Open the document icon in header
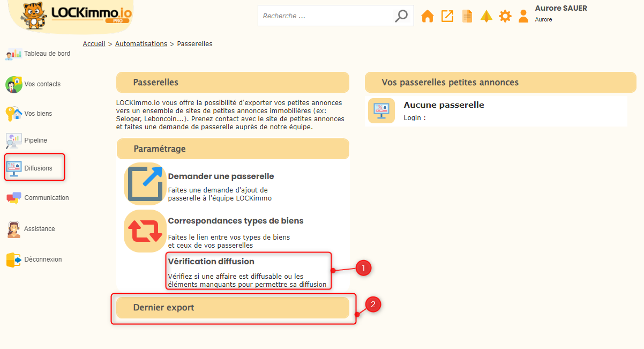Image resolution: width=644 pixels, height=349 pixels. 467,16
